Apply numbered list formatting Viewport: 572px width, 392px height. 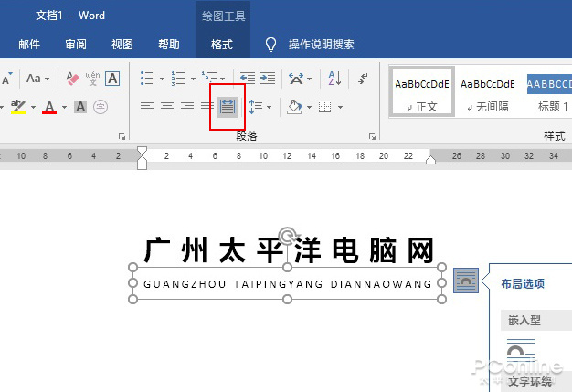178,78
